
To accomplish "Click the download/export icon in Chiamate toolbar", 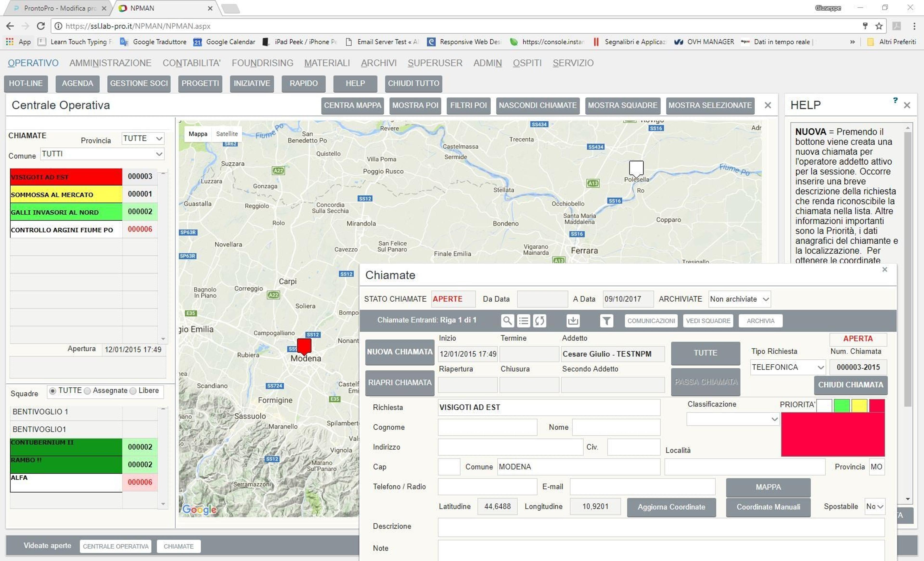I will (x=573, y=321).
